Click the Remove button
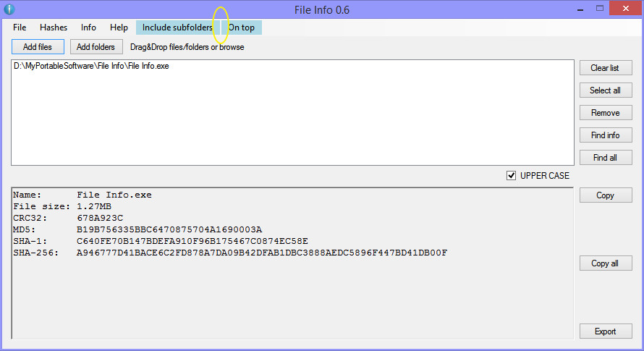The height and width of the screenshot is (351, 644). (606, 113)
